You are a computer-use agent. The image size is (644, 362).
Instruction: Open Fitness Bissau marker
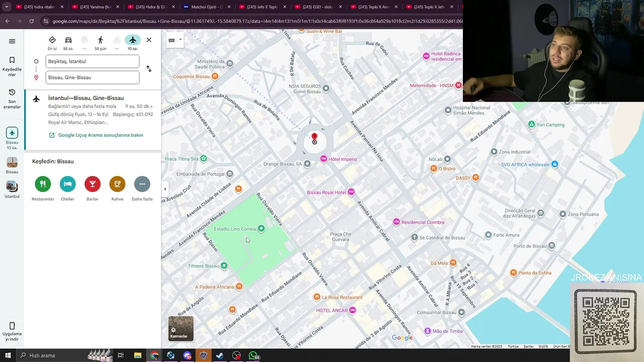pyautogui.click(x=224, y=265)
